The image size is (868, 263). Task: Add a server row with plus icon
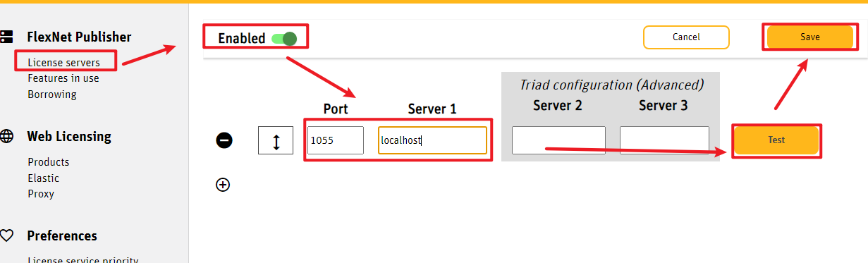point(223,185)
